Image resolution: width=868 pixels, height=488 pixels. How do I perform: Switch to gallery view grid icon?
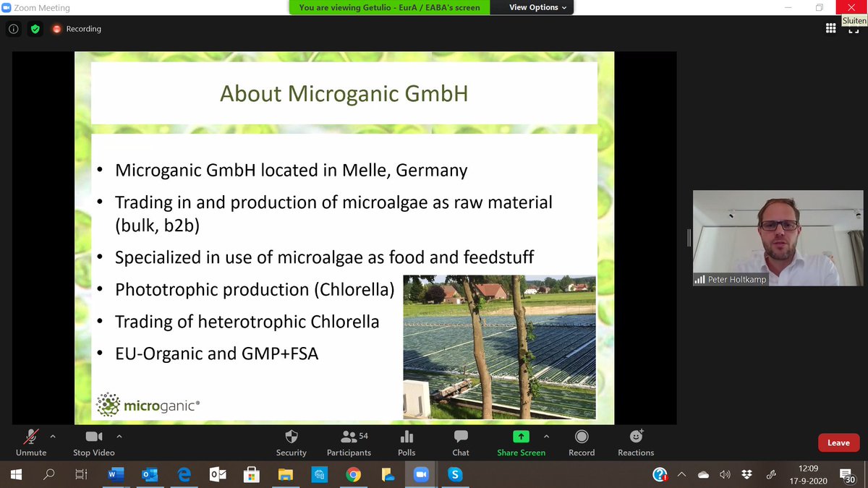pos(831,28)
